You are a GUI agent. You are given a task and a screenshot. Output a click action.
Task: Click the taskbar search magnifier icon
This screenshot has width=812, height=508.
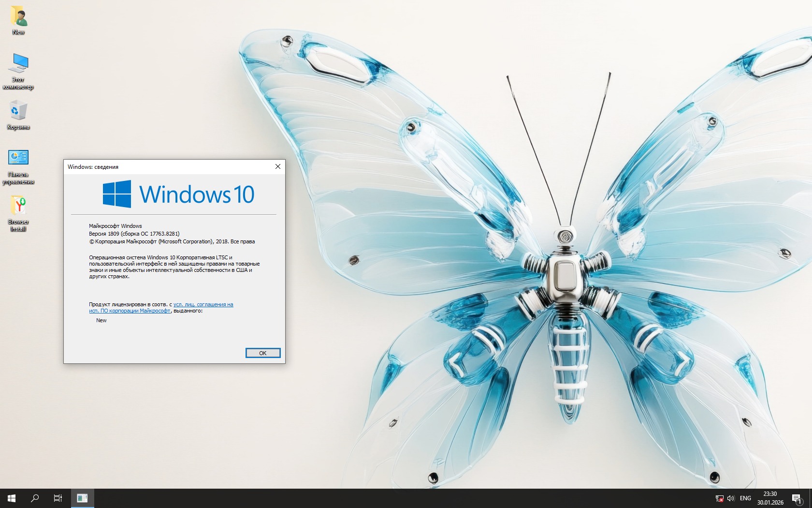click(35, 498)
